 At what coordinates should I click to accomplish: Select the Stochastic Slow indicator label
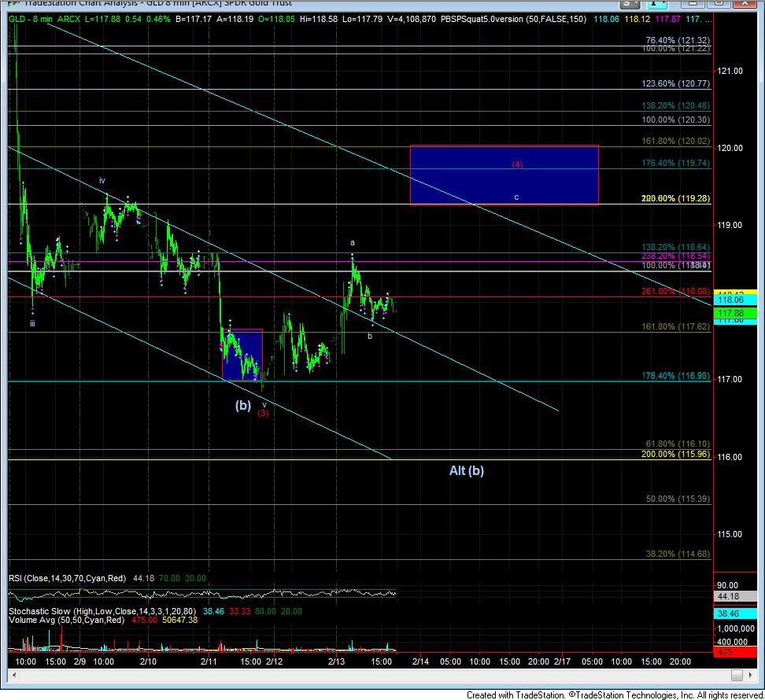[102, 611]
